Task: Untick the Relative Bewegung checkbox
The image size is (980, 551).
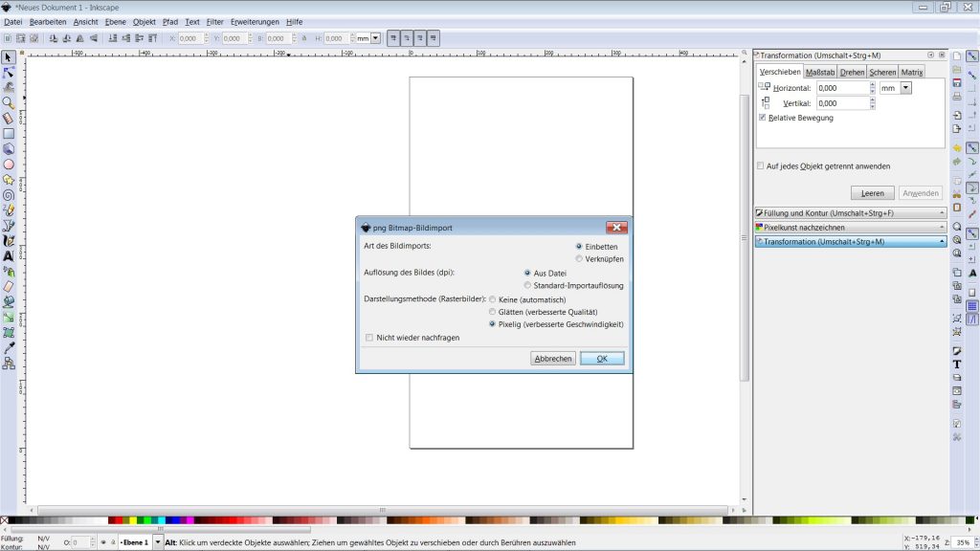Action: [x=762, y=118]
